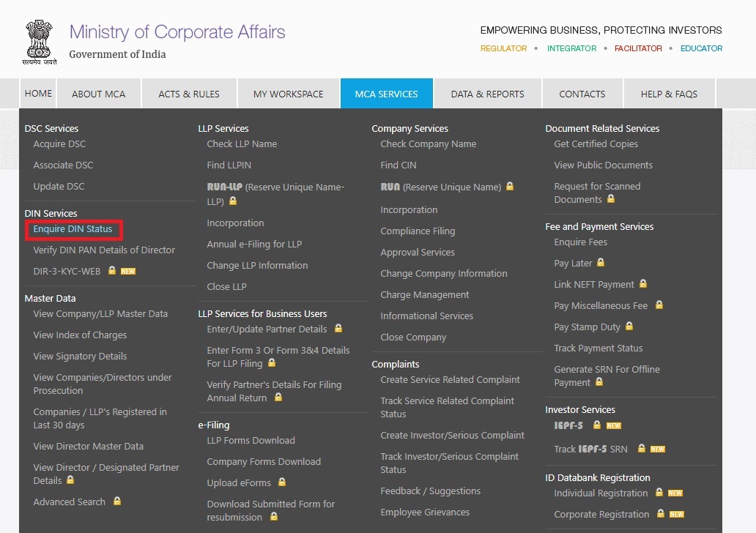
Task: Select the MCA SERVICES menu tab
Action: 387,94
